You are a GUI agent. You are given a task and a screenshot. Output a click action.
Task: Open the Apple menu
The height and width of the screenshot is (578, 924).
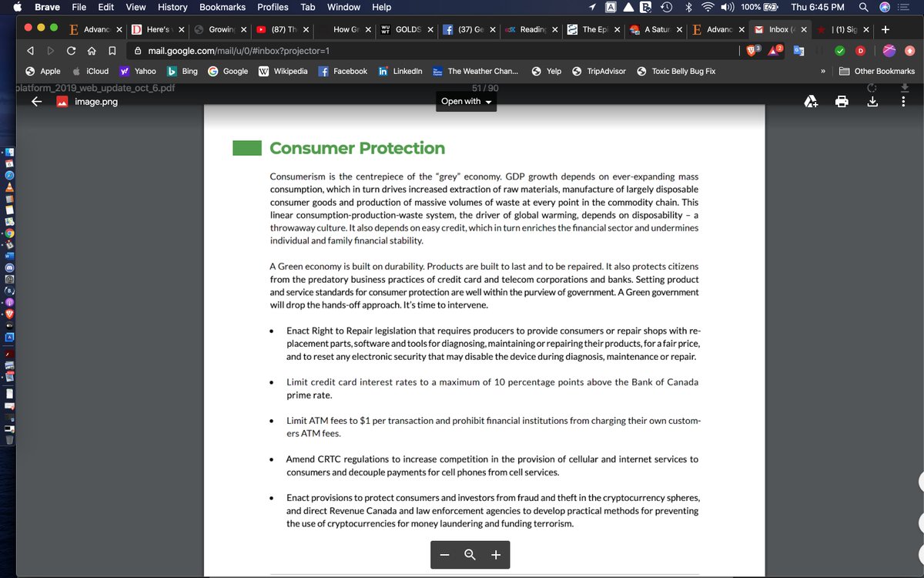tap(17, 7)
